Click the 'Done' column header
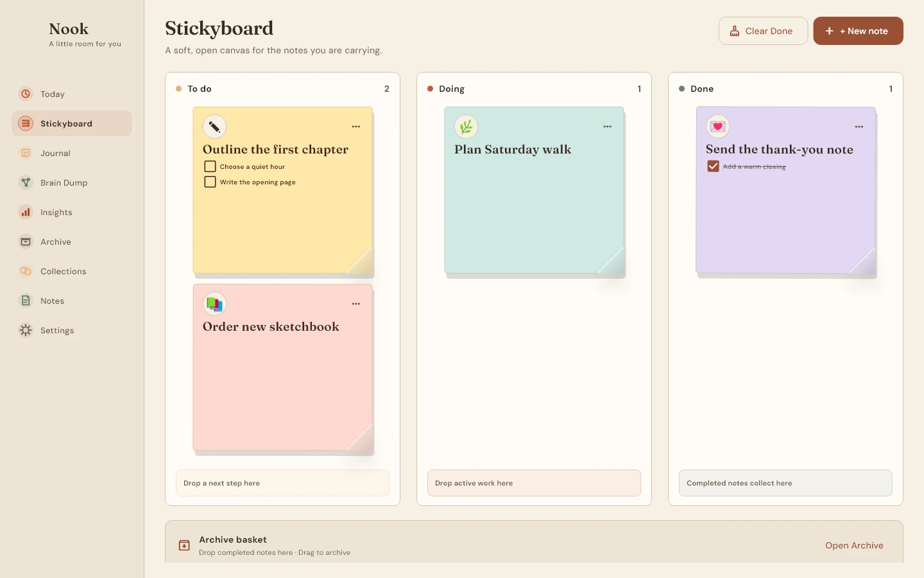This screenshot has height=578, width=924. coord(702,89)
